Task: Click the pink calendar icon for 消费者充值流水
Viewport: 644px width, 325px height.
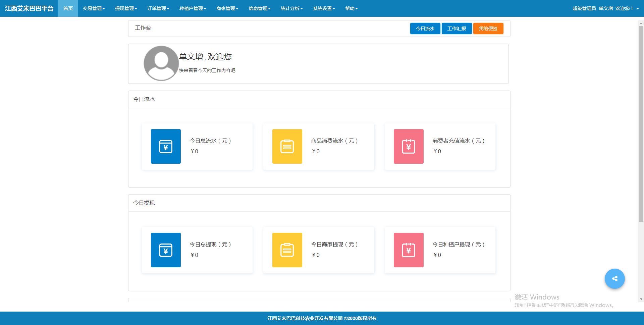Action: 409,146
